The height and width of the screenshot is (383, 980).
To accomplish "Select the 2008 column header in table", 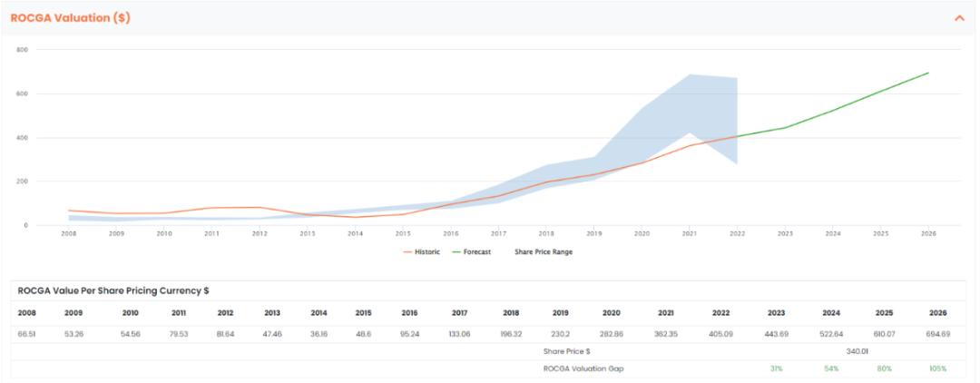I will [x=26, y=313].
